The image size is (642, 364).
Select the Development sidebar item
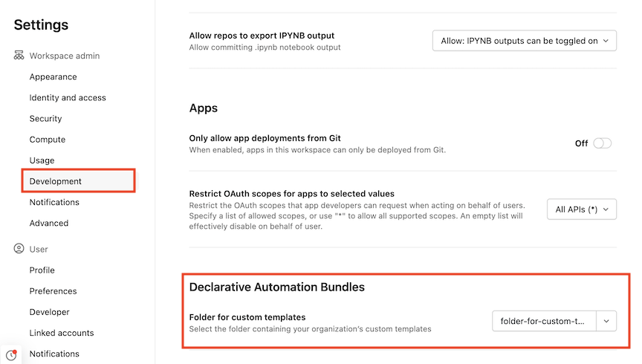56,181
